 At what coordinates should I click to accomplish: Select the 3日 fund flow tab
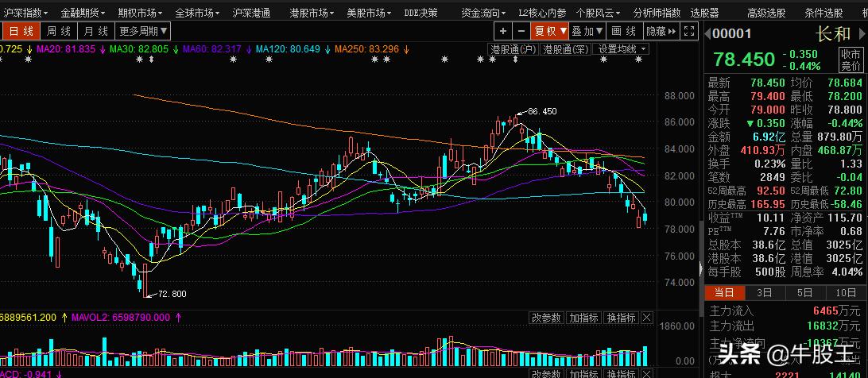(765, 293)
